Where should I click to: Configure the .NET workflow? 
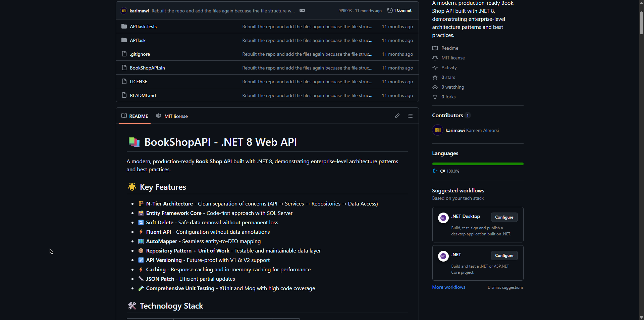pyautogui.click(x=504, y=256)
